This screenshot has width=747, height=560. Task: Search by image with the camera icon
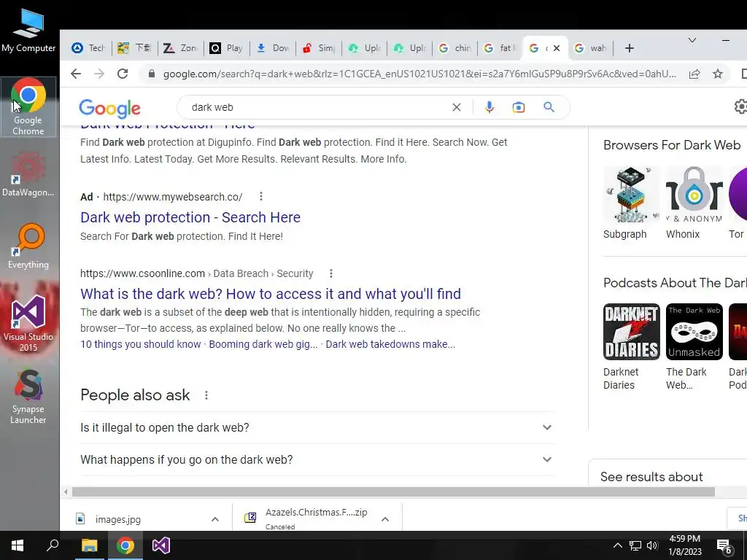point(519,107)
